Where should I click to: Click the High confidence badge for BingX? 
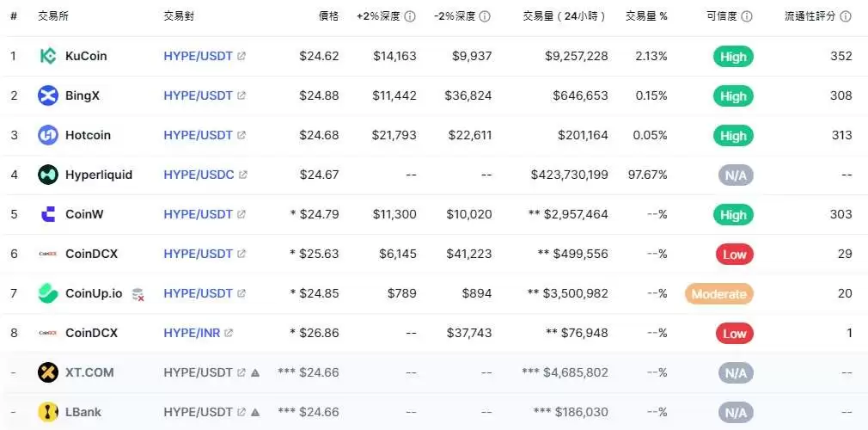(x=733, y=96)
